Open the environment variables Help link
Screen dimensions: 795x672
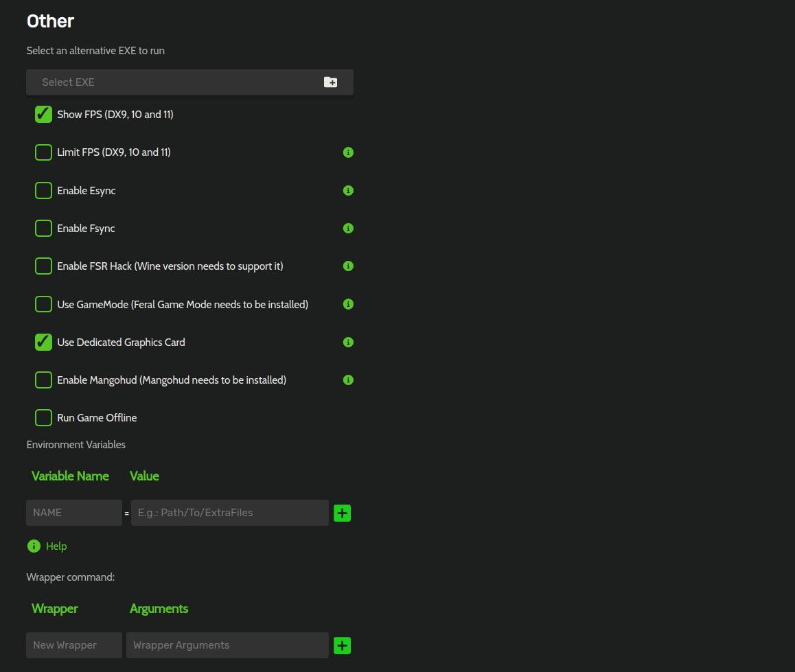click(x=56, y=546)
